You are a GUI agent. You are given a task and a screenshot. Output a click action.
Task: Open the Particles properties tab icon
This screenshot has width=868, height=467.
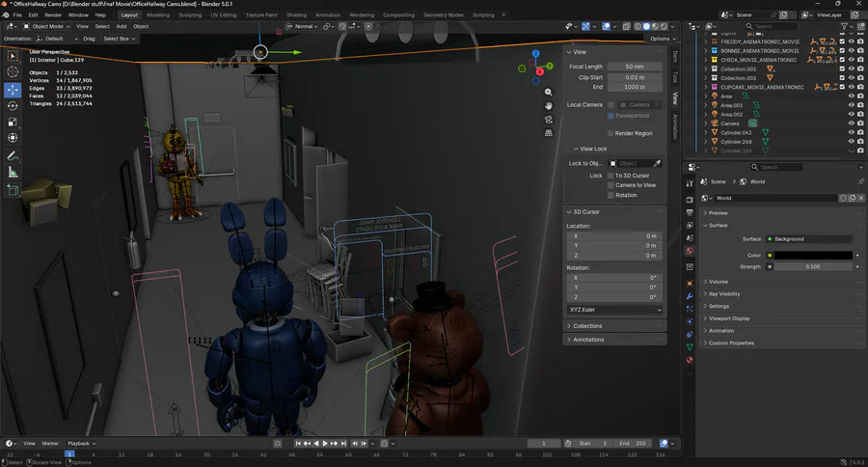point(690,309)
